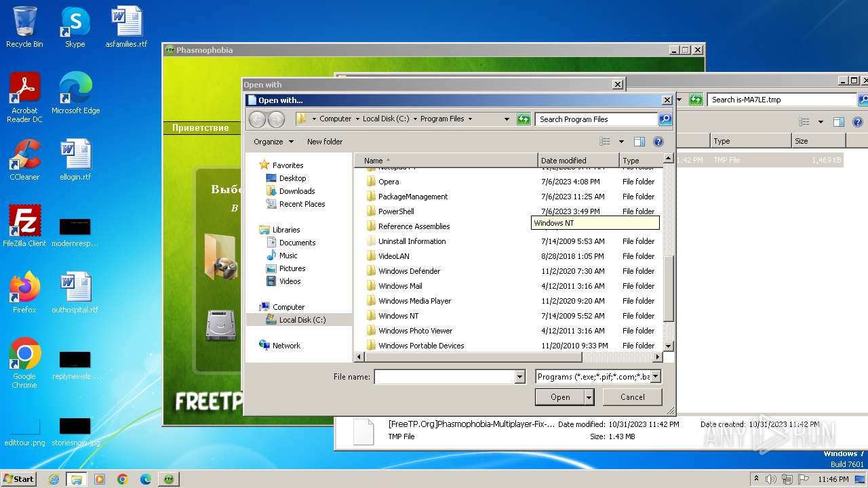Open Acrobat Reader DC shortcut
Viewport: 868px width, 488px height.
24,98
